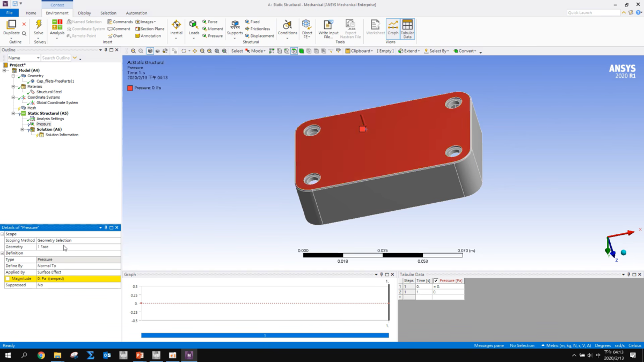Collapse the Static Structural (A5) tree node
The height and width of the screenshot is (362, 644).
coord(14,113)
